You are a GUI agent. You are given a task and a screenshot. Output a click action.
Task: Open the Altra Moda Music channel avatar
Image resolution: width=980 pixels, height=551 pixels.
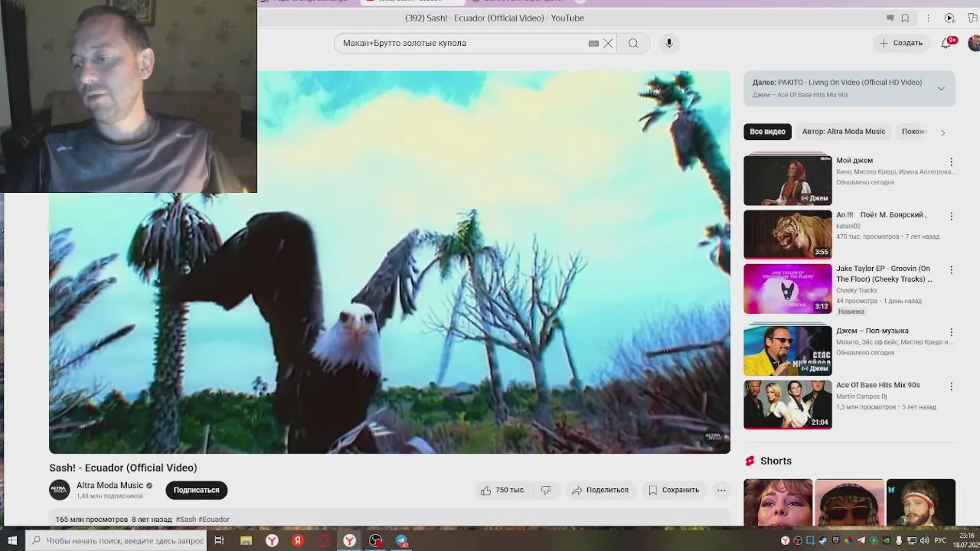[x=60, y=490]
